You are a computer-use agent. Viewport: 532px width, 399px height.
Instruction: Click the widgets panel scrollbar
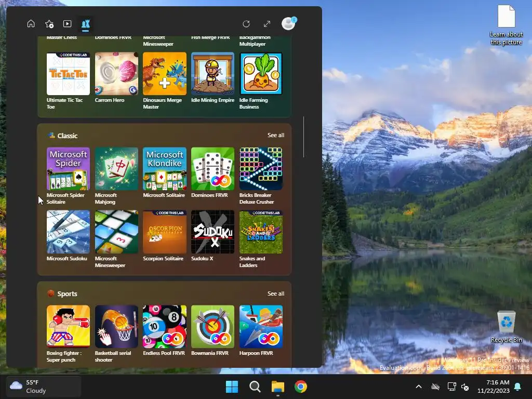pyautogui.click(x=303, y=137)
